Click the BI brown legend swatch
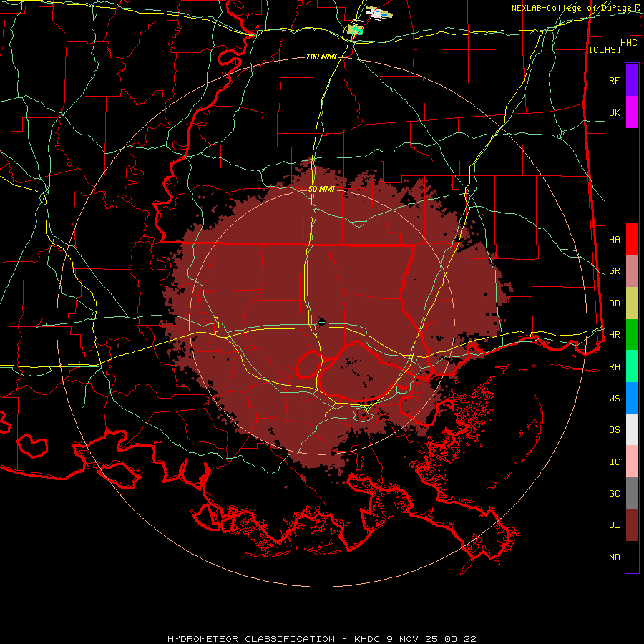 click(x=632, y=525)
